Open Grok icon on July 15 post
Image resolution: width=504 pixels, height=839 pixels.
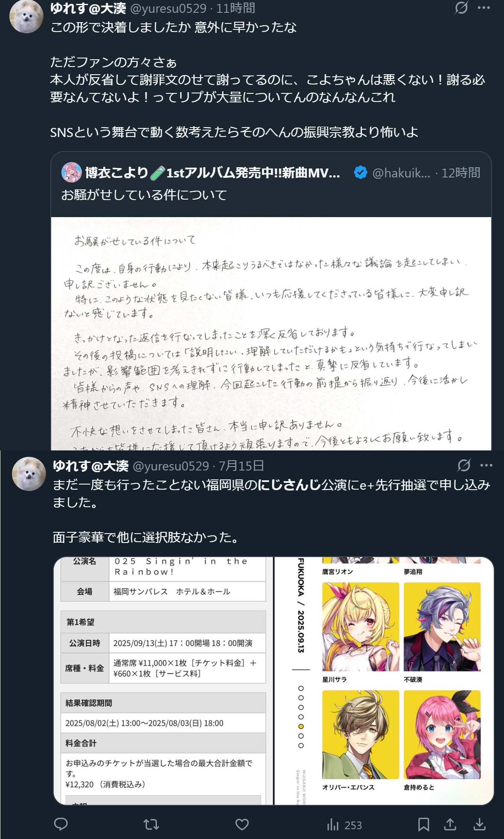(464, 465)
